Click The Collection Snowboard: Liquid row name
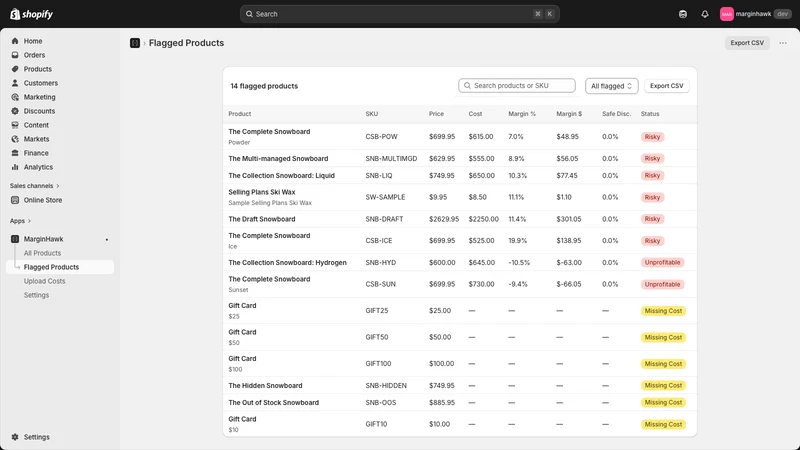The width and height of the screenshot is (800, 450). tap(282, 176)
